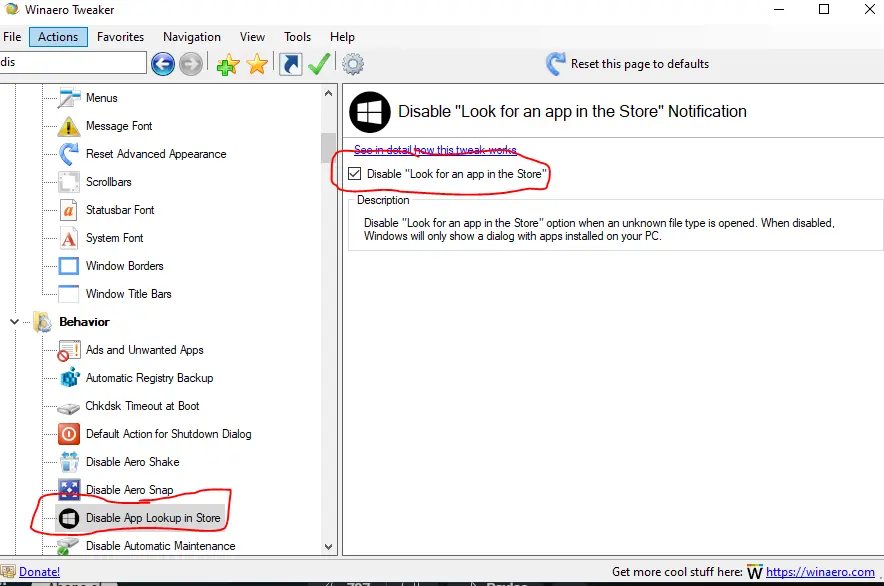The image size is (884, 586).
Task: Click the Disable Aero Snap icon
Action: coord(69,490)
